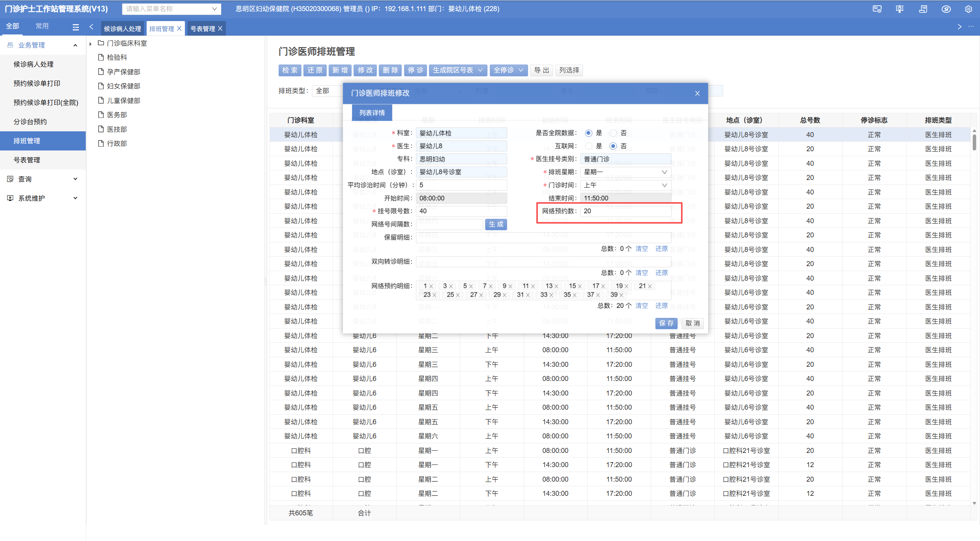980x541 pixels.
Task: Click the 保存 button in dialog
Action: point(666,324)
